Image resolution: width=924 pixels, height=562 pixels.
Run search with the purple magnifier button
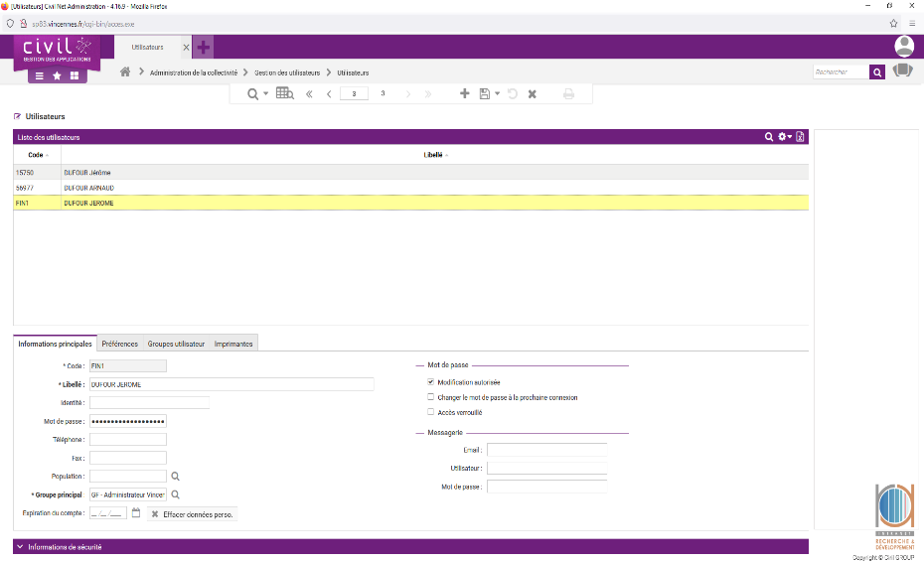[x=877, y=71]
